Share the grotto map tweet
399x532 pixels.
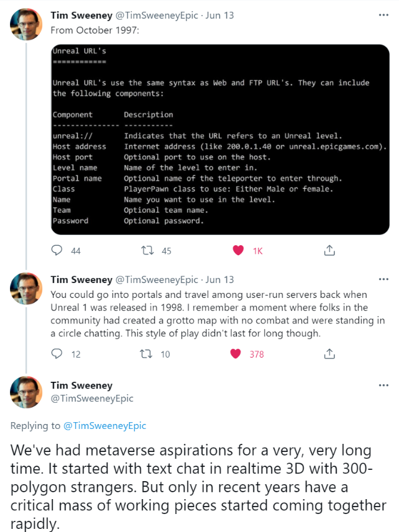coord(329,354)
